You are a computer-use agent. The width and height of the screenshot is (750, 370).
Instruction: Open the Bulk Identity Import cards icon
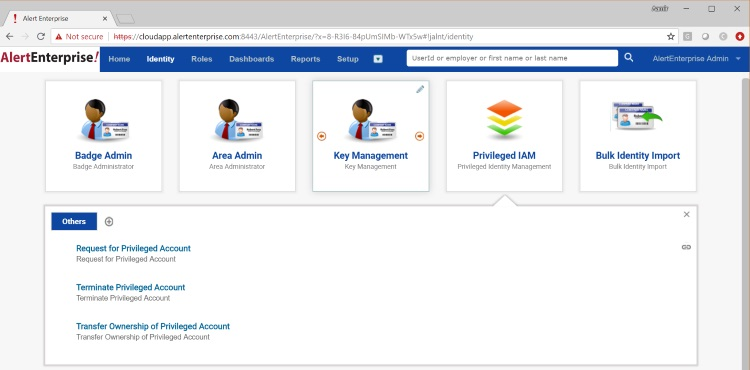pos(638,116)
